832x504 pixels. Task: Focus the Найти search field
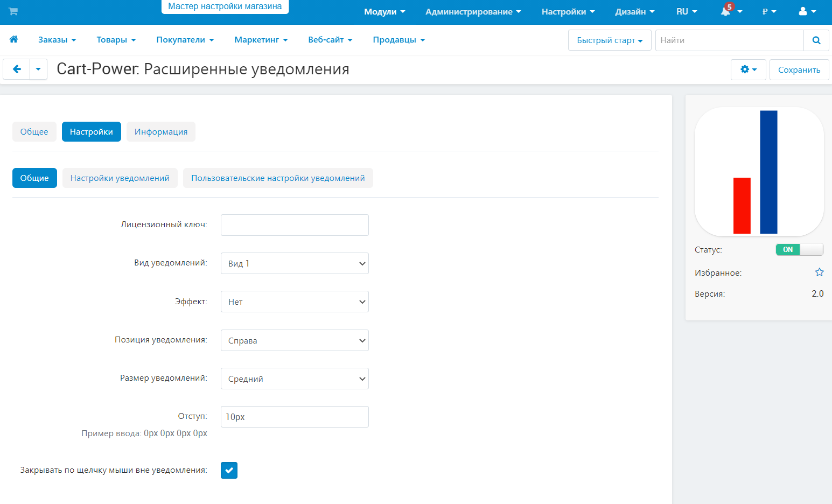pos(730,40)
